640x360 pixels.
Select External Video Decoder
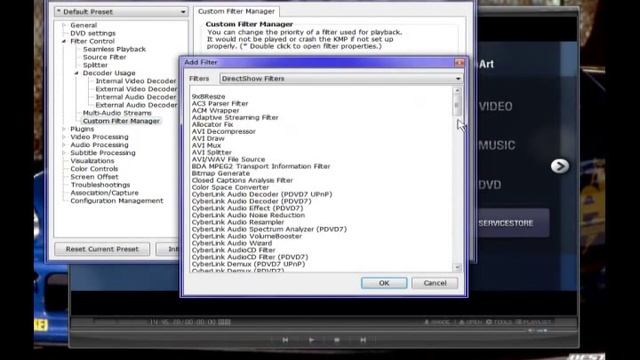pyautogui.click(x=136, y=89)
